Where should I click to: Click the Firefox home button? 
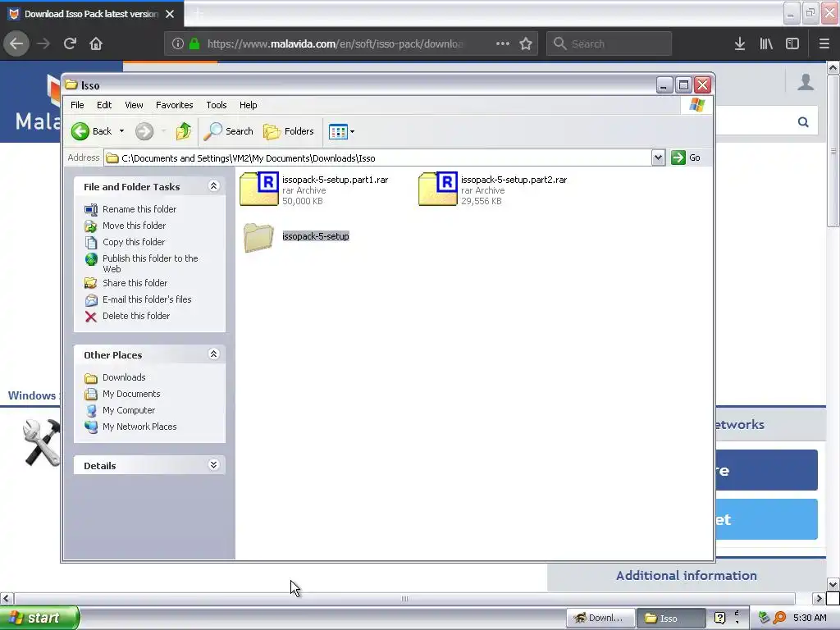click(x=96, y=44)
